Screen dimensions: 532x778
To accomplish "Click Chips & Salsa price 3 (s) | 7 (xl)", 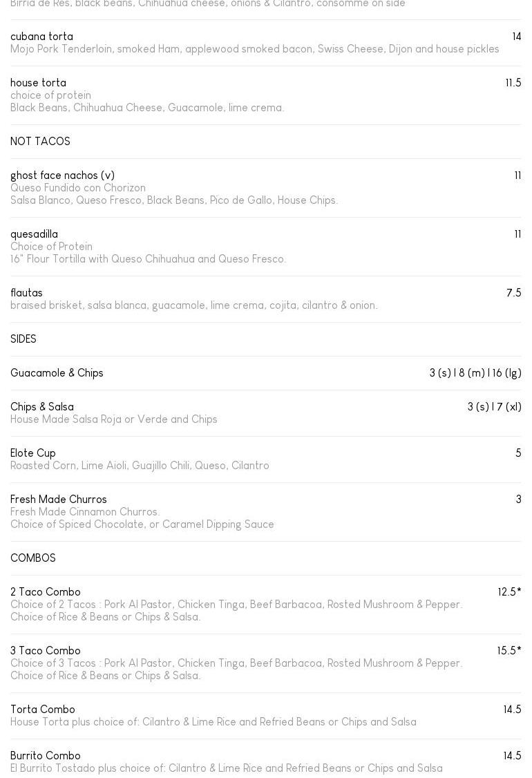I will (494, 407).
